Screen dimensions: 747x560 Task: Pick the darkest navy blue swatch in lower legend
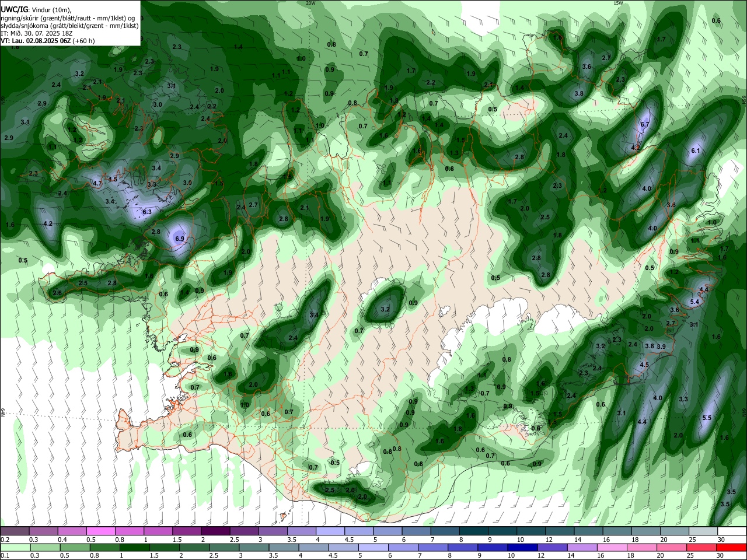[x=522, y=547]
